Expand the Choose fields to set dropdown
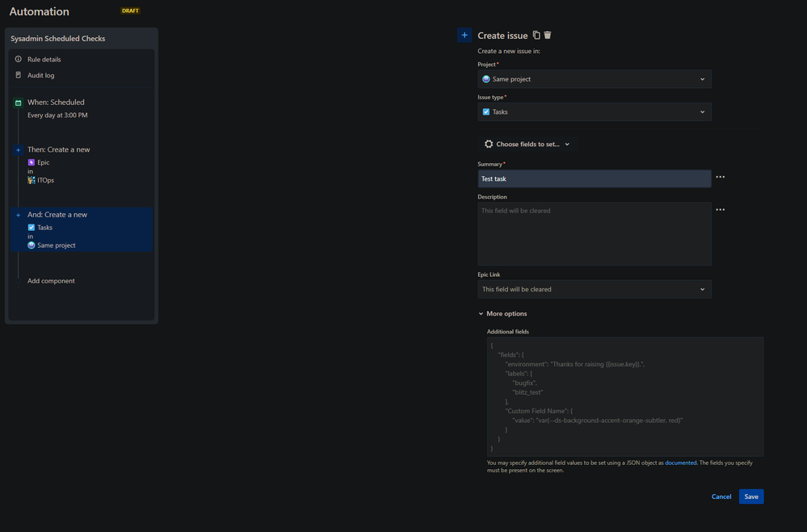 [527, 144]
